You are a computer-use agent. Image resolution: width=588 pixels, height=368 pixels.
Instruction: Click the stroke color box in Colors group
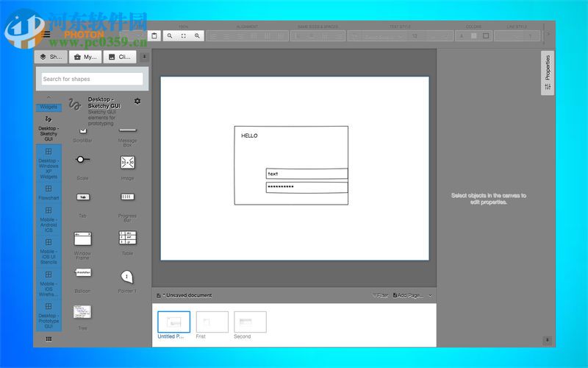[486, 35]
